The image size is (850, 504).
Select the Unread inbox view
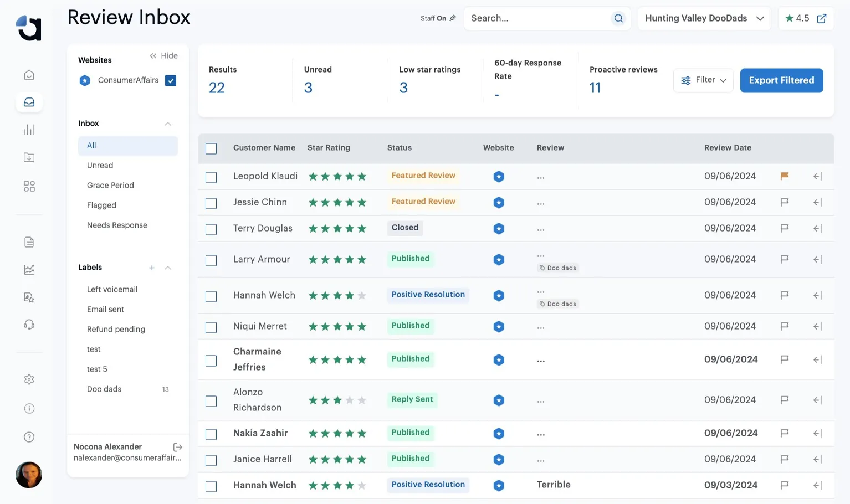[x=100, y=166]
